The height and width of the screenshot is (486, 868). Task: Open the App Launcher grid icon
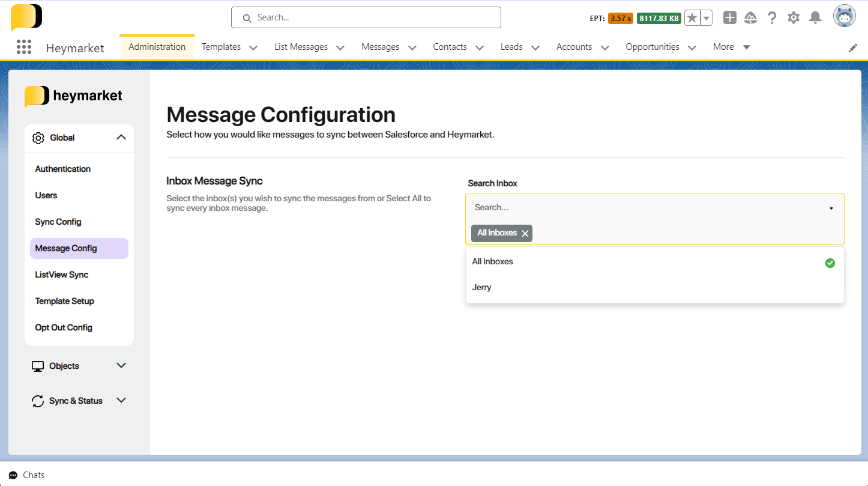pos(24,47)
